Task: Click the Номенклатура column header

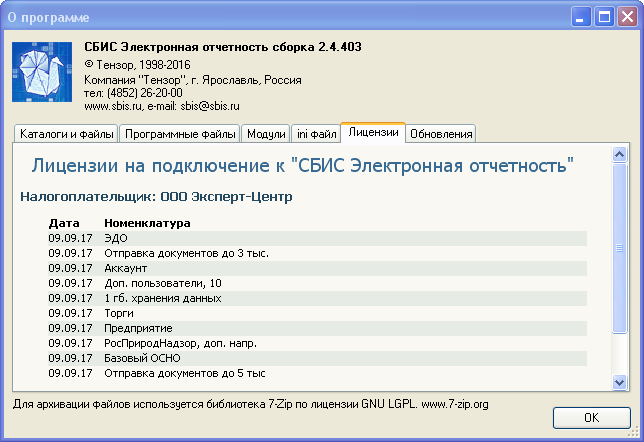Action: tap(147, 223)
